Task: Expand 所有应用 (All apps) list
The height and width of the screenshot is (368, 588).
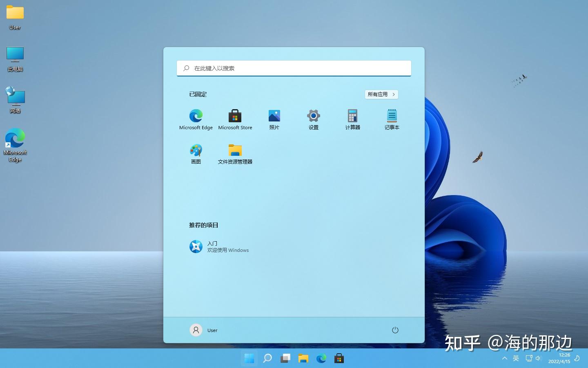Action: click(381, 94)
